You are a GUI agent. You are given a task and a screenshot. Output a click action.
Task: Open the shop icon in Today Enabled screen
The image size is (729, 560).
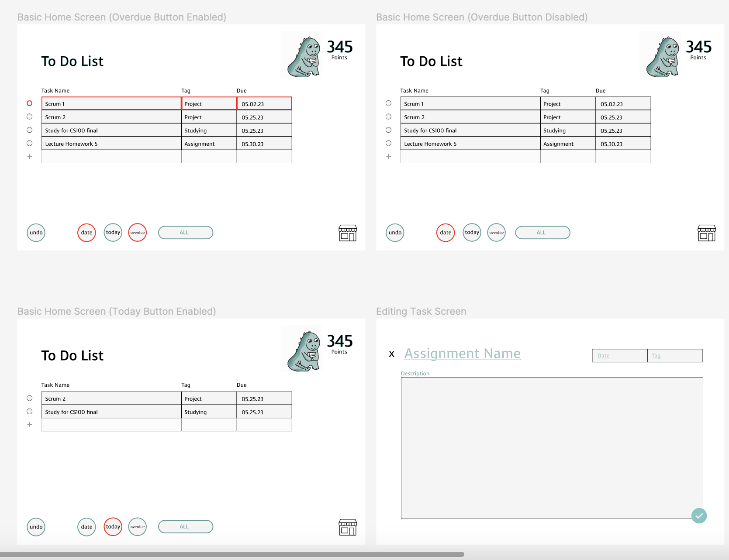pyautogui.click(x=348, y=527)
